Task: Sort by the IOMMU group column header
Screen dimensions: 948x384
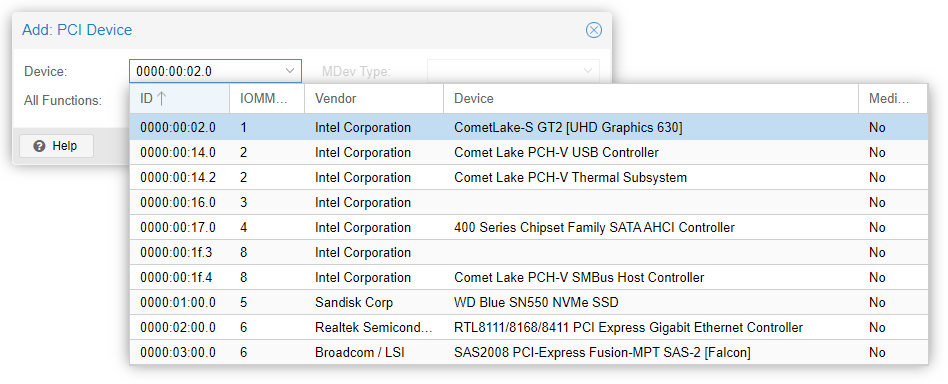Action: (267, 99)
